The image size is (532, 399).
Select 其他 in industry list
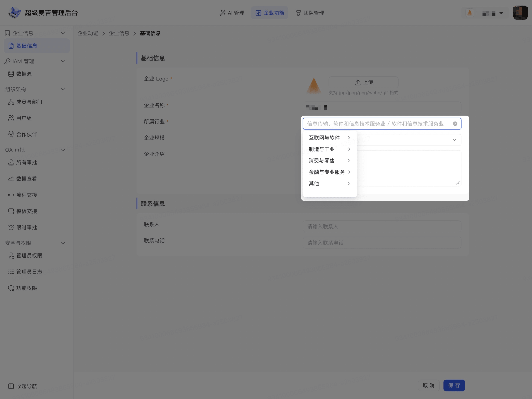point(329,184)
